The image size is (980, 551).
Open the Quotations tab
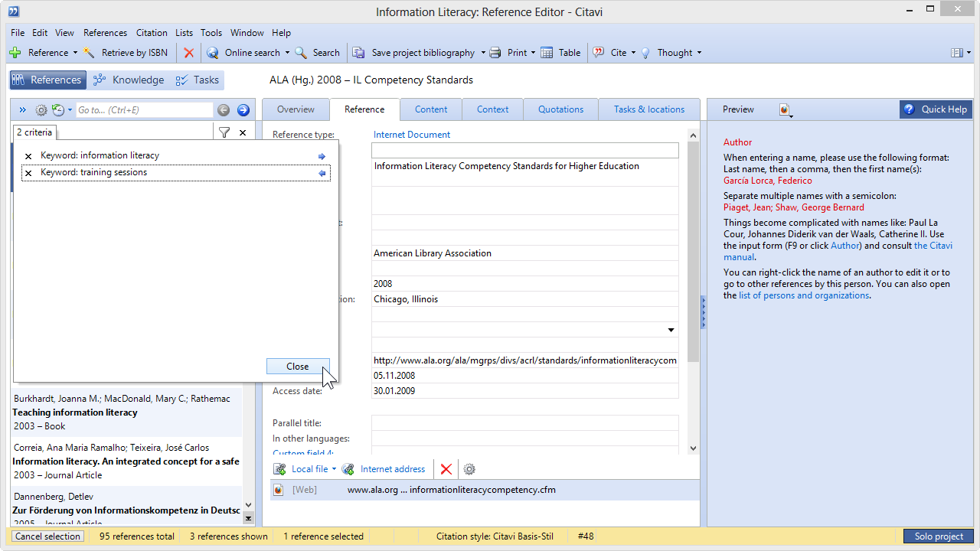tap(561, 109)
